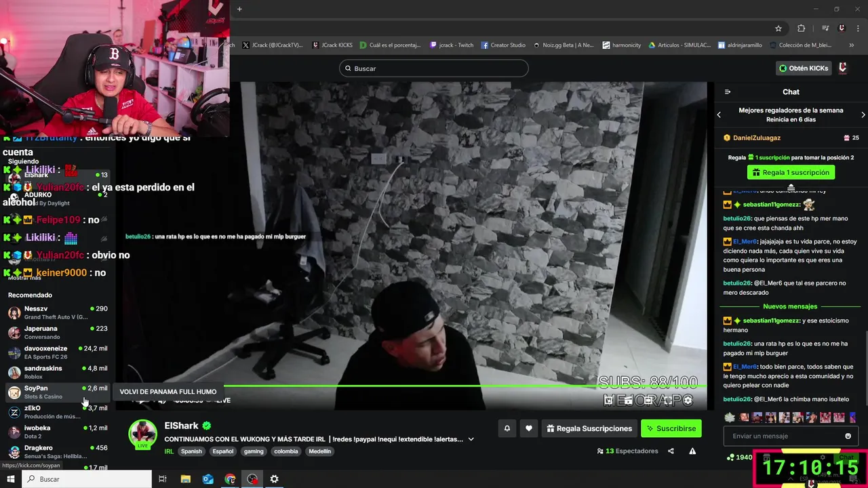Viewport: 868px width, 488px height.
Task: Click the green stream progress bar
Action: point(465,386)
